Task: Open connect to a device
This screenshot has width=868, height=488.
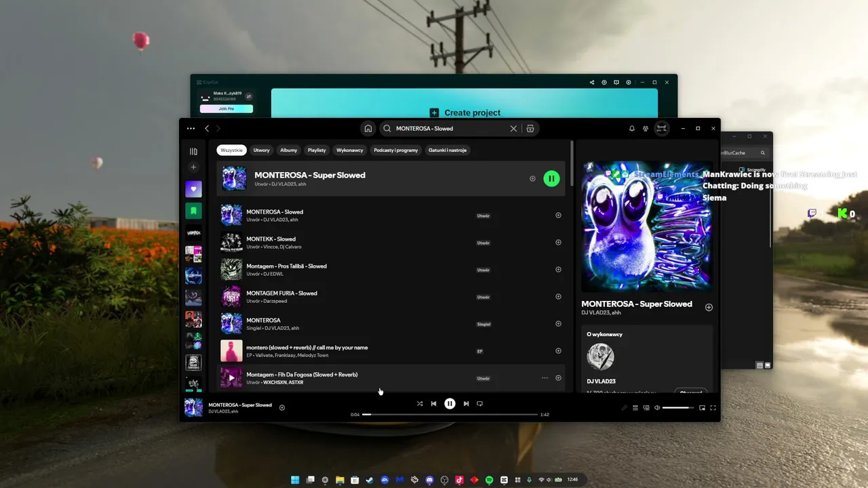Action: point(646,408)
